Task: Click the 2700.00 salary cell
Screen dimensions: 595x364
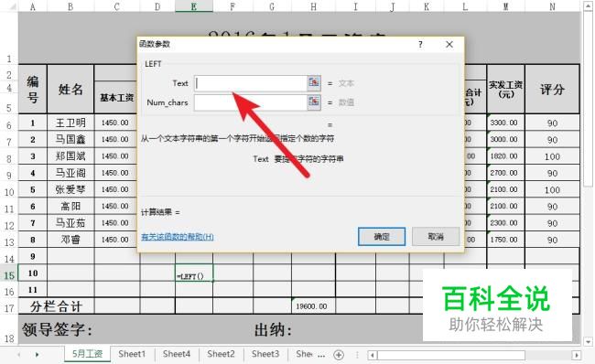Action: (x=506, y=173)
